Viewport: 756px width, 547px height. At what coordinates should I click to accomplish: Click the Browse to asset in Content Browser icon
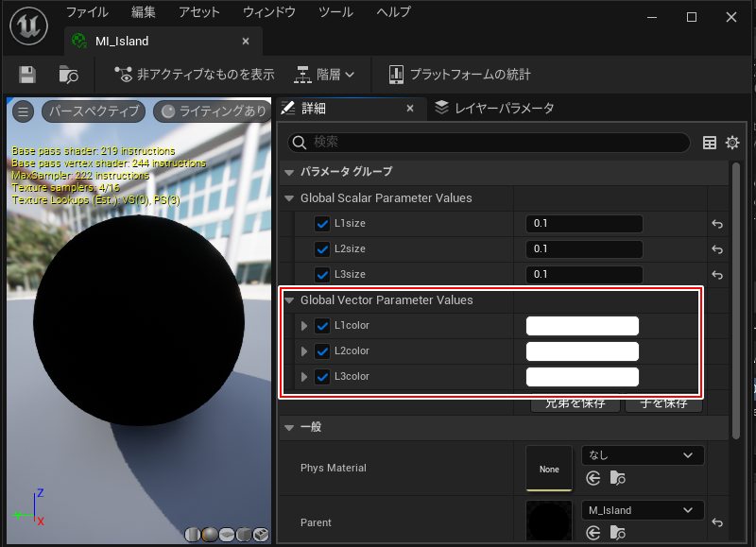point(68,74)
